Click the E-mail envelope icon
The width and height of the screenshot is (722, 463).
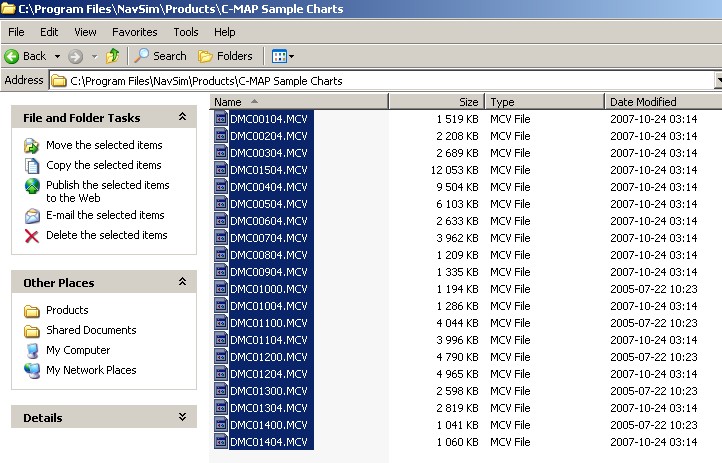pyautogui.click(x=32, y=215)
